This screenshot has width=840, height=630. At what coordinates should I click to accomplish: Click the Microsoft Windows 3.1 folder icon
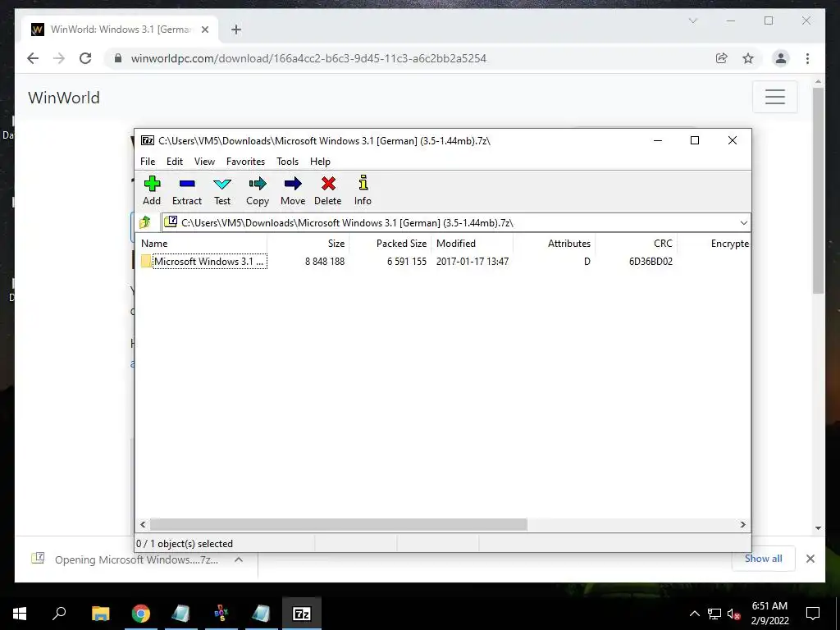tap(146, 262)
